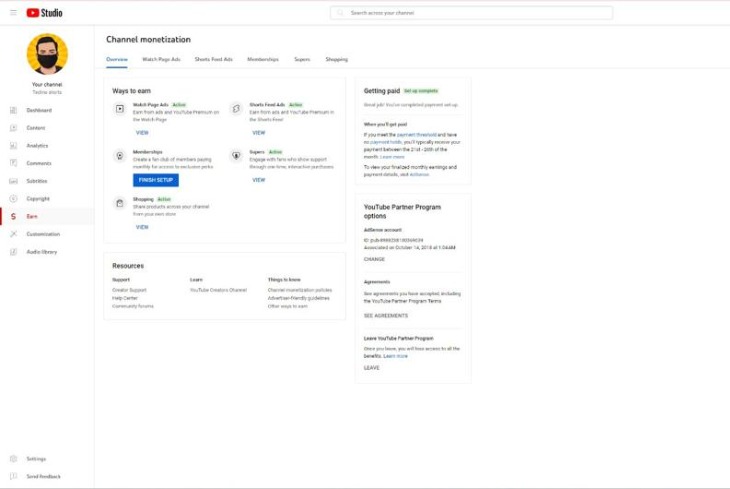Click the Shorts Feed Ads icon
This screenshot has width=730, height=489.
pos(236,109)
